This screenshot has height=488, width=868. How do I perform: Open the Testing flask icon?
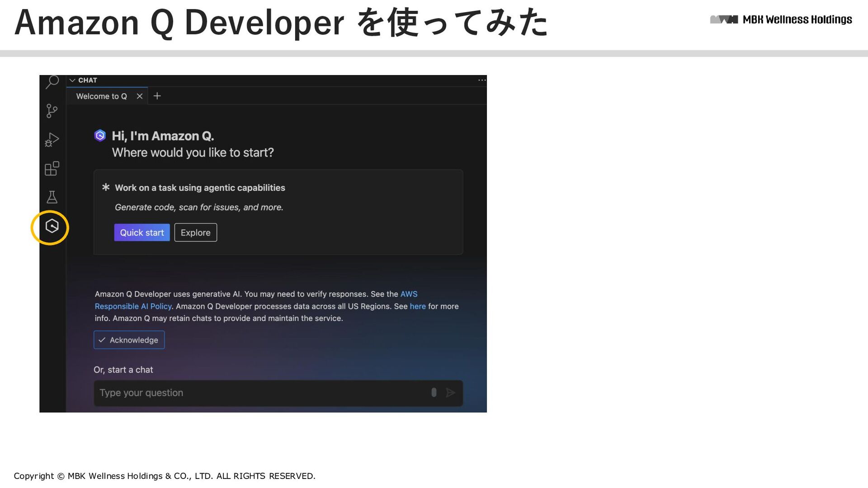tap(52, 197)
